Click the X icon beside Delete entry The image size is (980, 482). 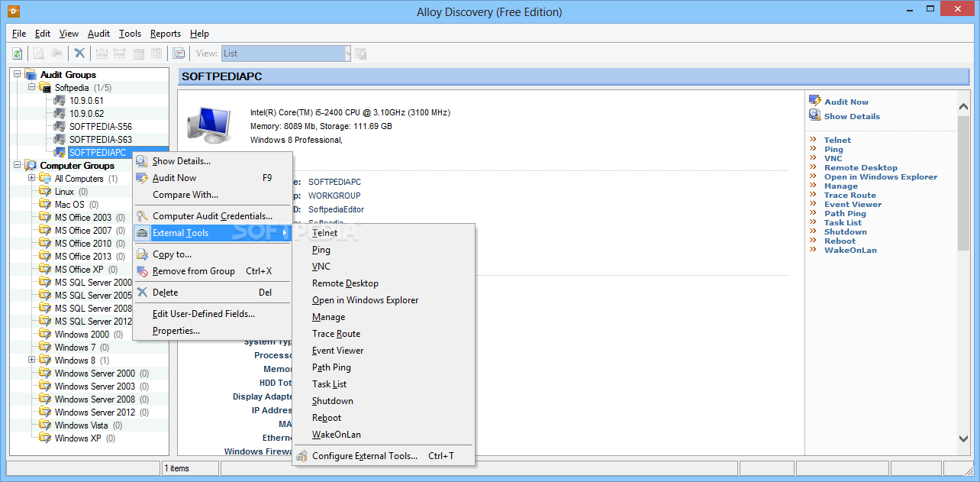click(142, 293)
